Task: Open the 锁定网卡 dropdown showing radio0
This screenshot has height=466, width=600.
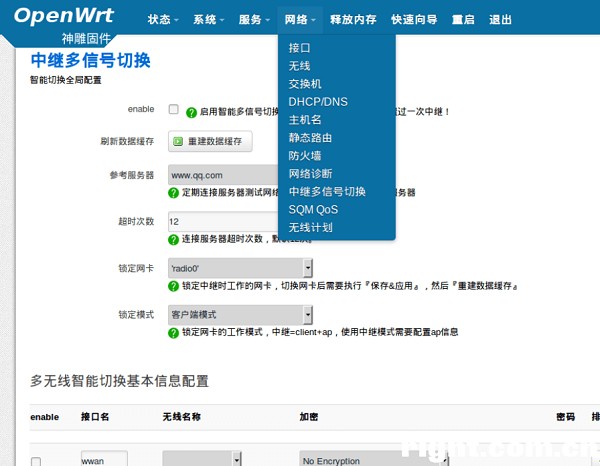Action: click(x=240, y=268)
